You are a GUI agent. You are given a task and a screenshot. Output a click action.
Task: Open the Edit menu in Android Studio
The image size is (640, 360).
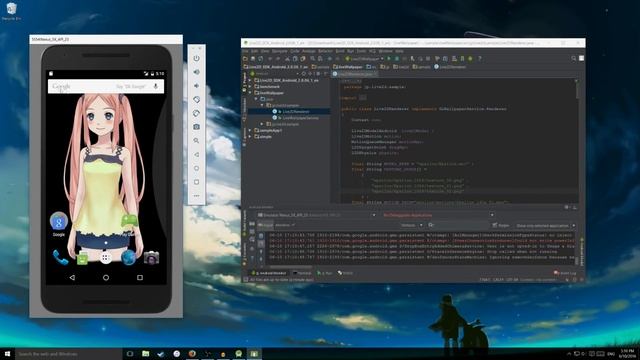click(254, 51)
